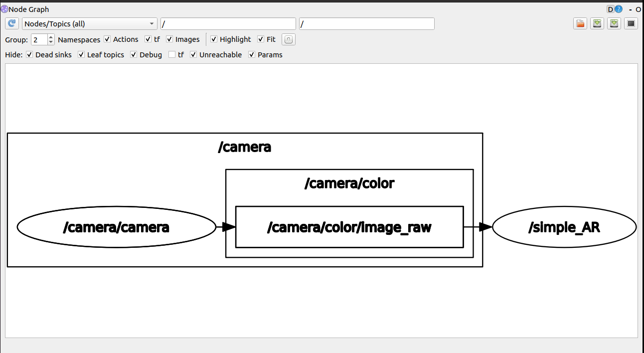Click the fit-in-view button beside Fit

point(289,39)
